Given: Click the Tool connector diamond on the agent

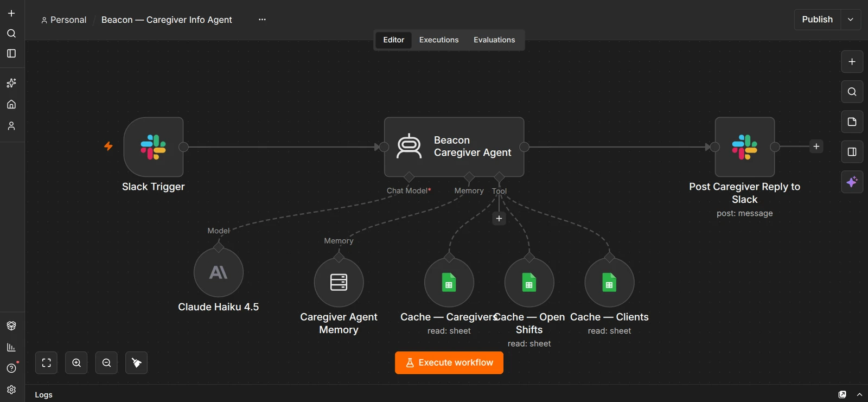Looking at the screenshot, I should tap(500, 177).
